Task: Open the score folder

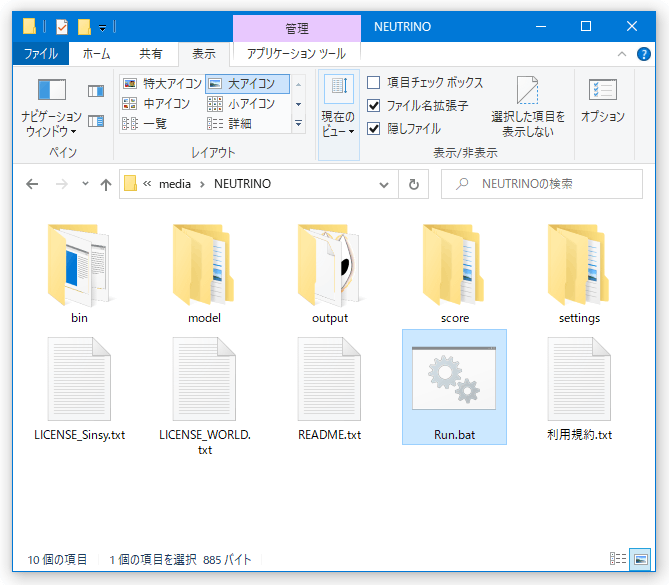Action: (454, 273)
